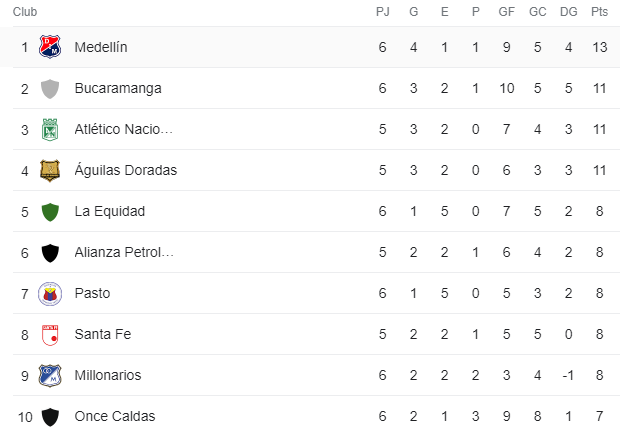Click the Santa Fe red-white crest
Viewport: 620px width, 432px height.
pos(50,335)
